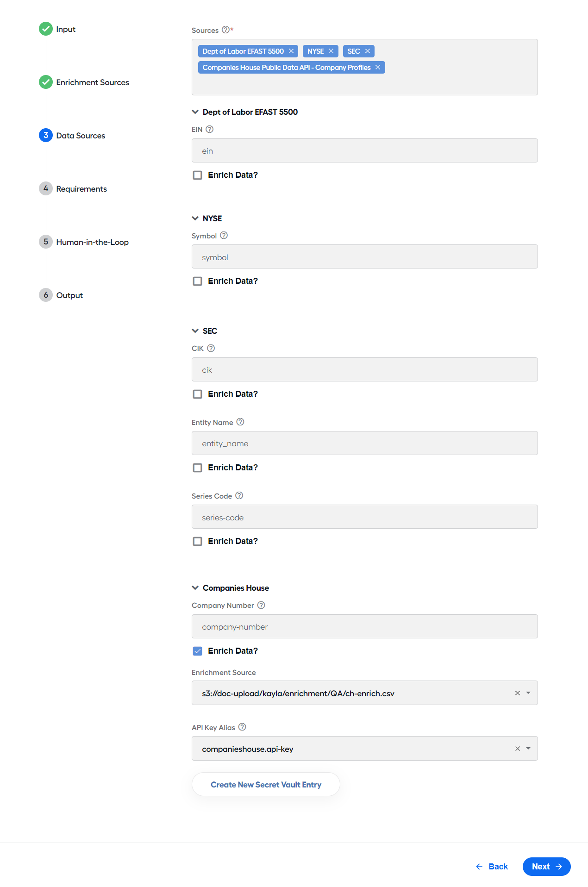Clear the Enrichment Source selection
Image resolution: width=588 pixels, height=887 pixels.
coord(518,693)
